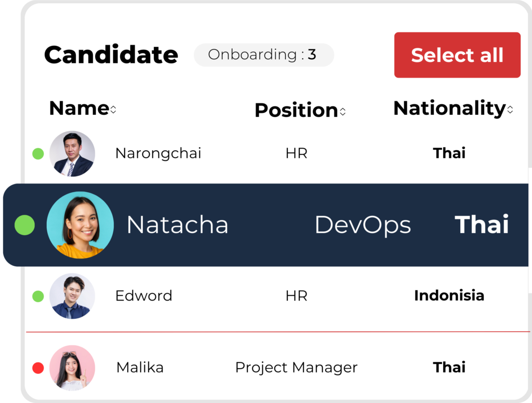Click the Candidate heading title
Image resolution: width=532 pixels, height=403 pixels.
pos(111,55)
